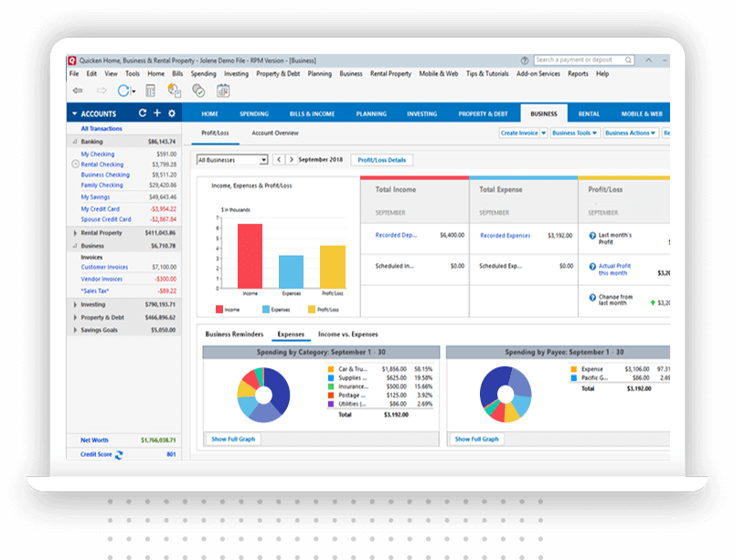Switch to the BILLS & INCOME tab

[x=312, y=114]
